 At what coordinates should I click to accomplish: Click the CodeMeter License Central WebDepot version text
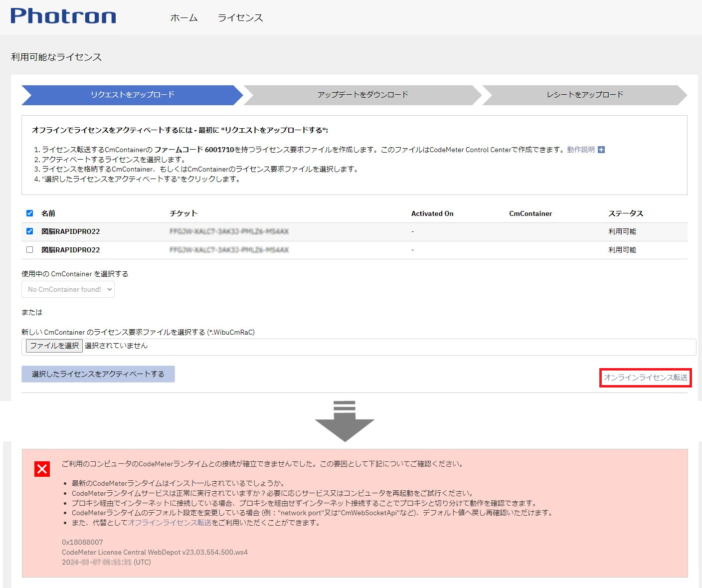click(155, 552)
